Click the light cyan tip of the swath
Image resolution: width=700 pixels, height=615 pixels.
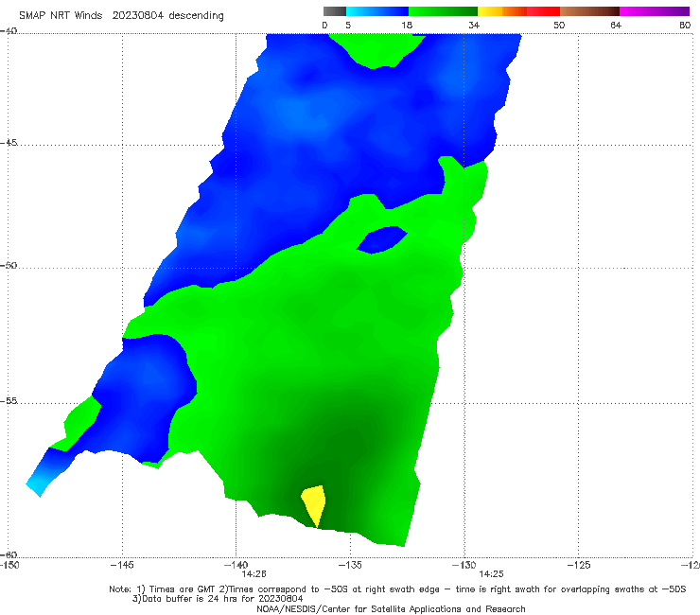[x=40, y=484]
